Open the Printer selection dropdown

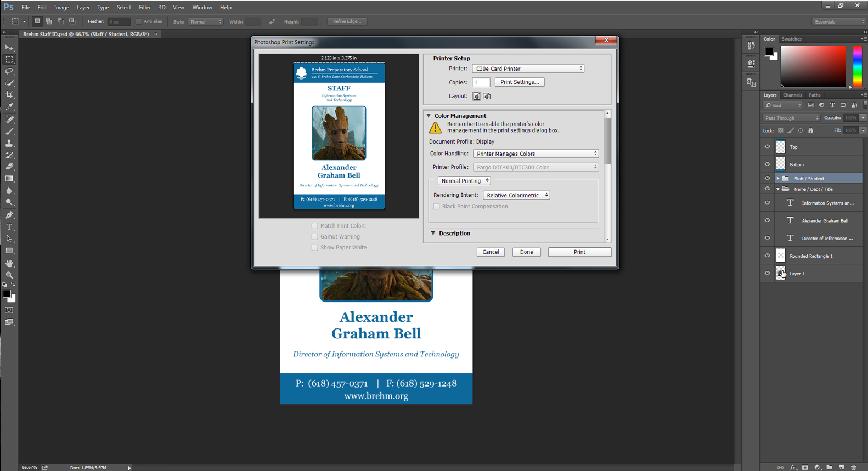528,69
